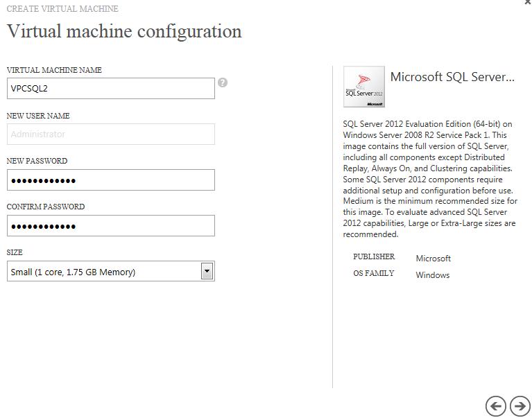
Task: Close the Create Virtual Machine dialog
Action: (528, 2)
